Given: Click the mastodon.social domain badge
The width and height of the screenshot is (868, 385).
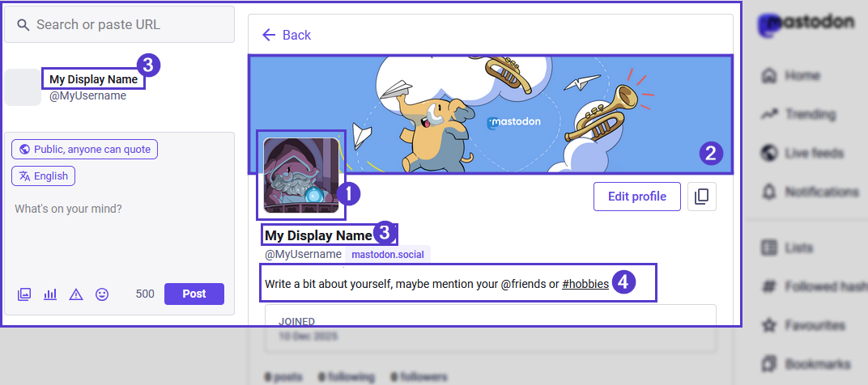Looking at the screenshot, I should (x=388, y=255).
